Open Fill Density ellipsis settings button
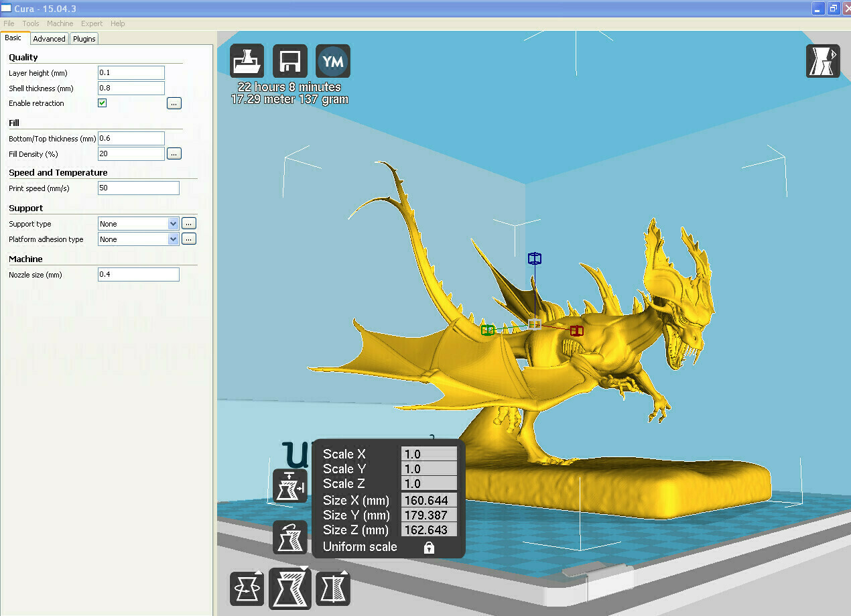The image size is (851, 616). click(174, 153)
